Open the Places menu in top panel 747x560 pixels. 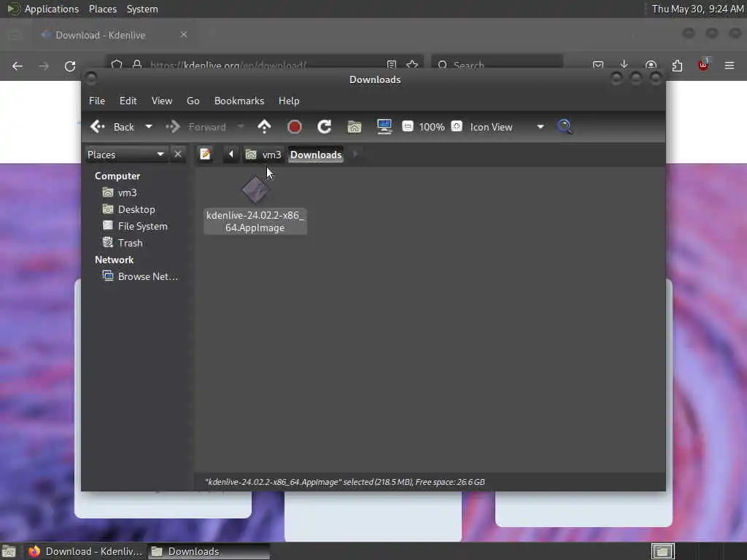coord(103,9)
